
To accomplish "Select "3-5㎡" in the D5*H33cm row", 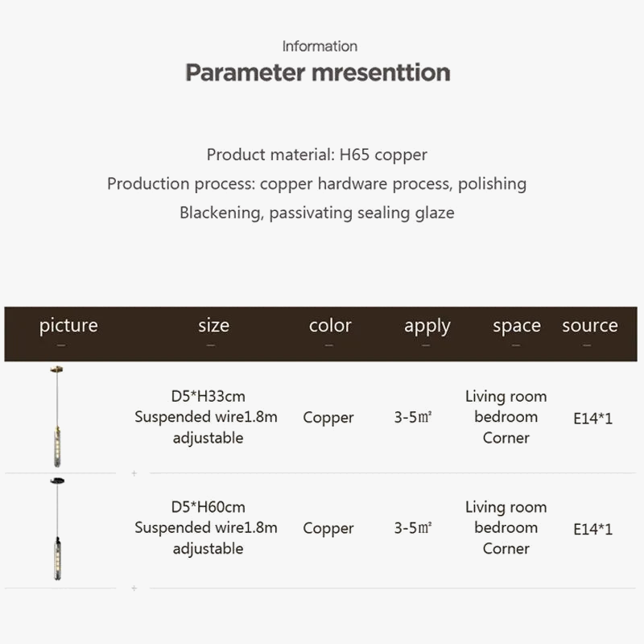I will pos(414,418).
